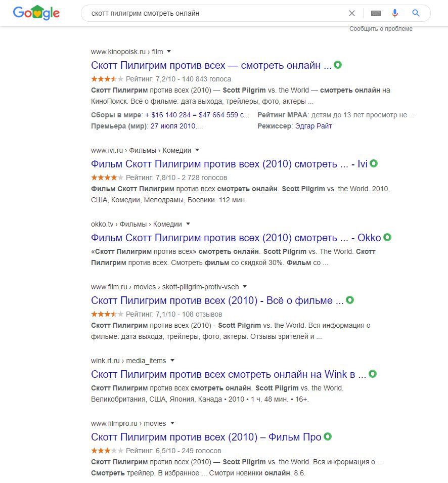
Task: Expand dropdown arrow next to www.kinopoisk.ru › film
Action: coord(169,52)
